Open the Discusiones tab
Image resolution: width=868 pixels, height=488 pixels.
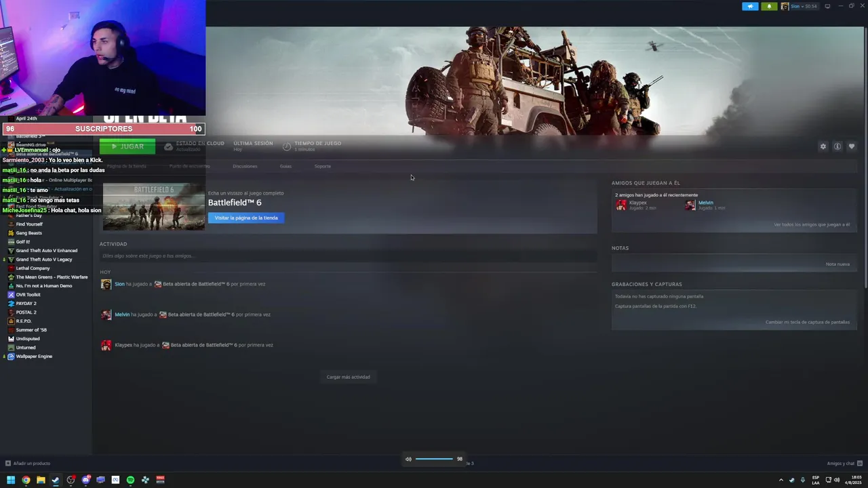(245, 166)
